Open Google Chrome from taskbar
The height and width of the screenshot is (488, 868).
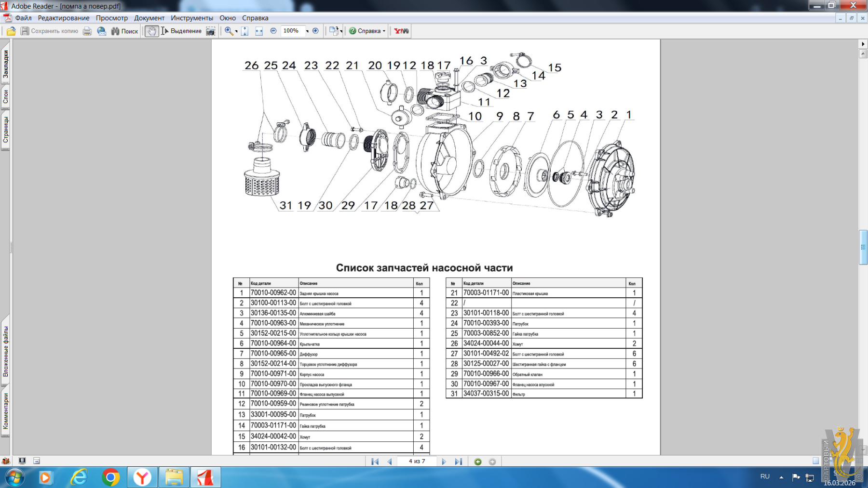[110, 477]
